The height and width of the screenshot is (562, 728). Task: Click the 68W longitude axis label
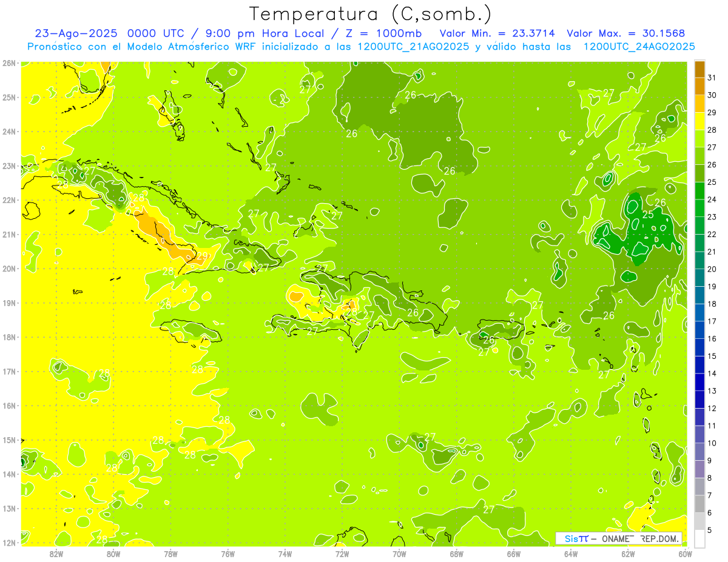[x=457, y=554]
